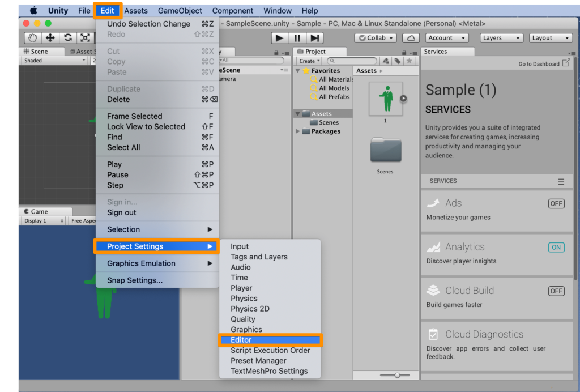
Task: Toggle the Analytics ON switch
Action: point(556,247)
